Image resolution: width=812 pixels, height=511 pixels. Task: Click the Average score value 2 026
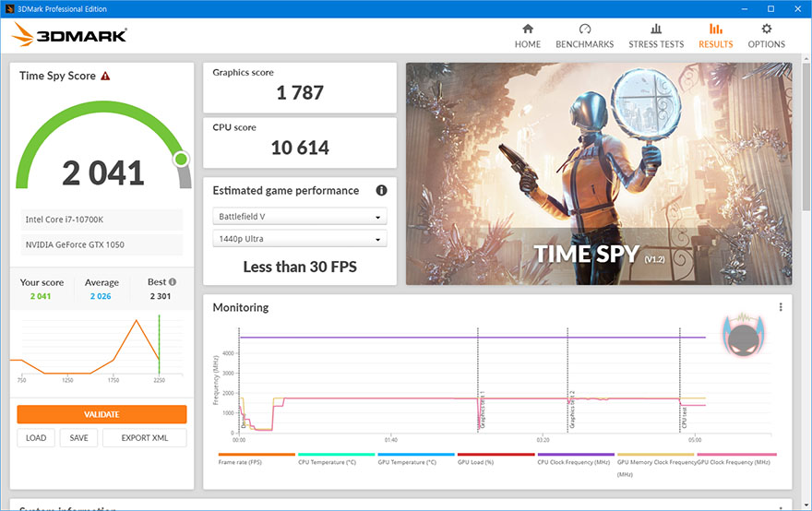click(101, 296)
